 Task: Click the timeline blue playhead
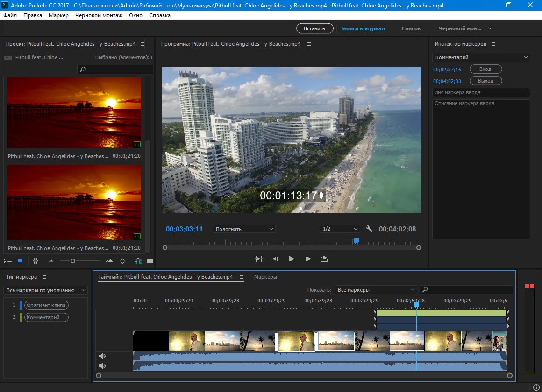pyautogui.click(x=416, y=305)
